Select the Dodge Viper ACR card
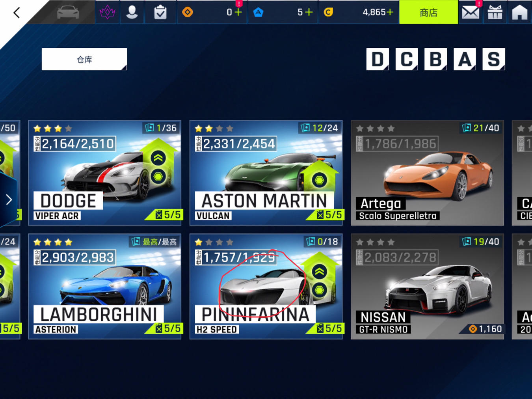 pyautogui.click(x=105, y=173)
